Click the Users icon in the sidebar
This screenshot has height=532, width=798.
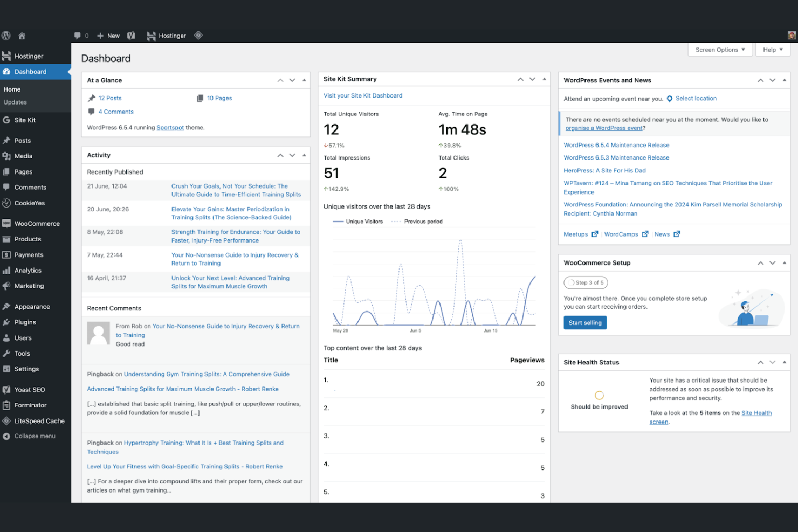6,338
